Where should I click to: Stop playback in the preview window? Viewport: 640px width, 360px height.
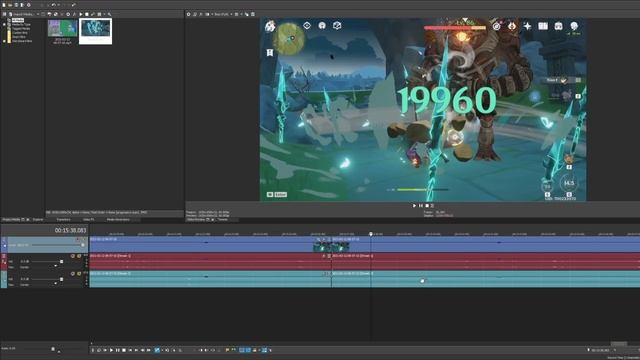tap(427, 206)
